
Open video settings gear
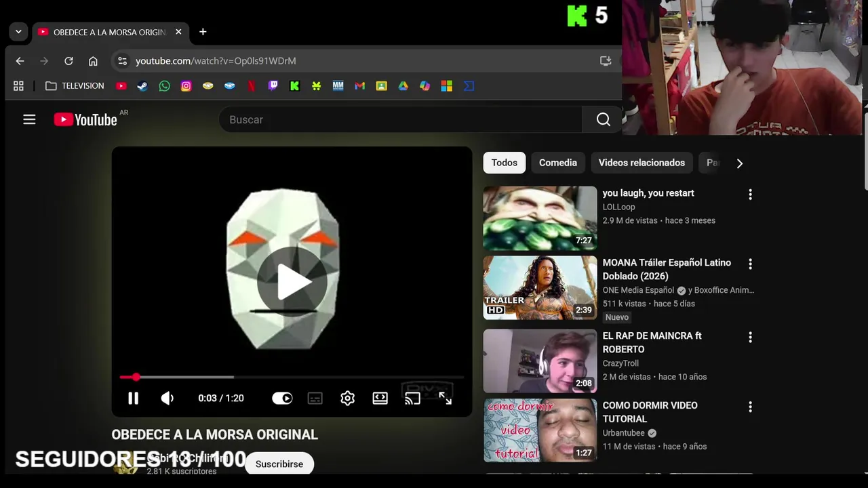tap(348, 399)
